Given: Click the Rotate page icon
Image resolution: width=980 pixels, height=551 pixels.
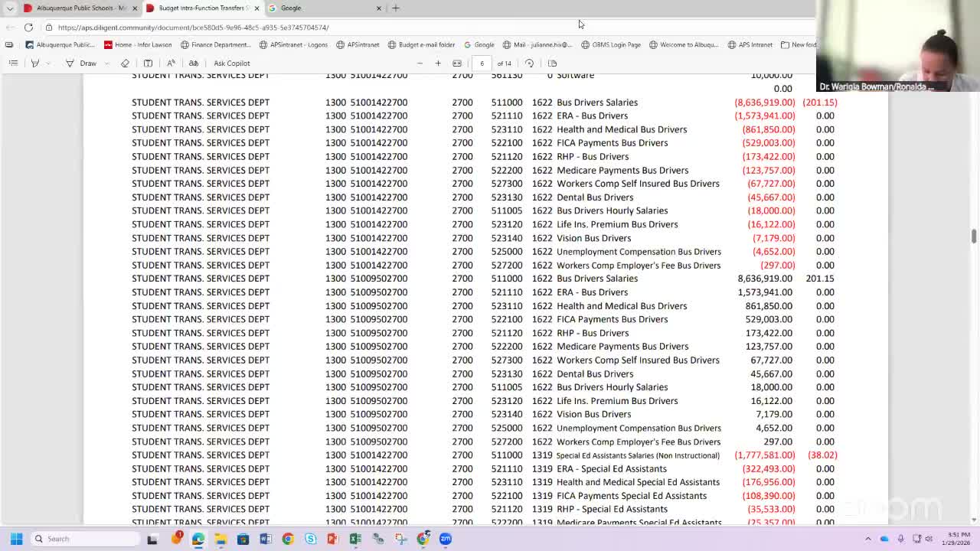Looking at the screenshot, I should (529, 63).
